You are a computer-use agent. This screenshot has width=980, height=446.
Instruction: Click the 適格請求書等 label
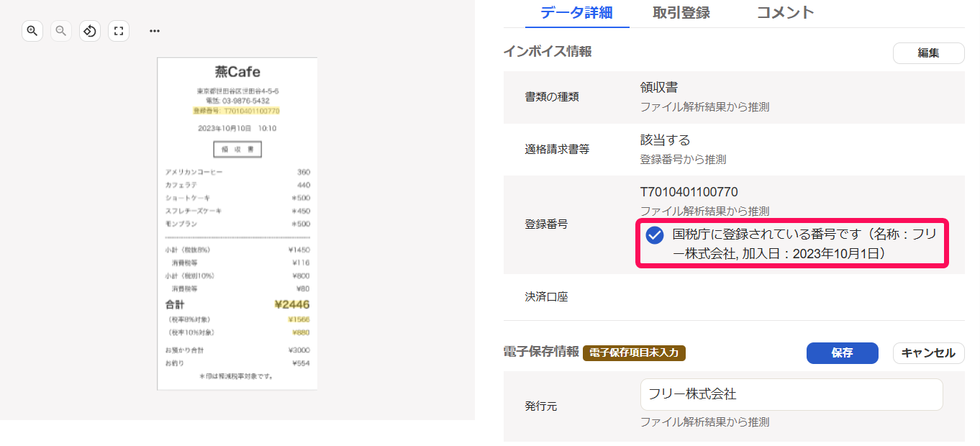click(558, 150)
